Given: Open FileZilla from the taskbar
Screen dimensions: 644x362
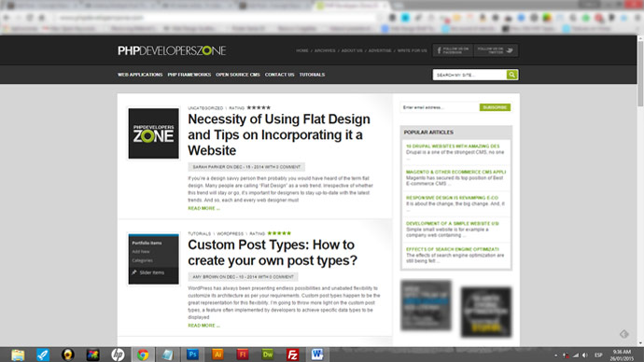Looking at the screenshot, I should click(x=293, y=355).
